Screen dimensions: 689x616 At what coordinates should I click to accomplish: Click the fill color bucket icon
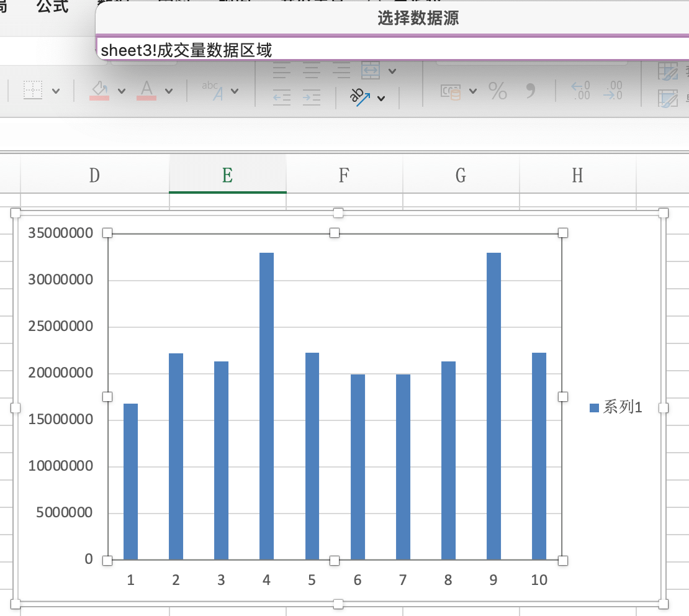(x=99, y=91)
